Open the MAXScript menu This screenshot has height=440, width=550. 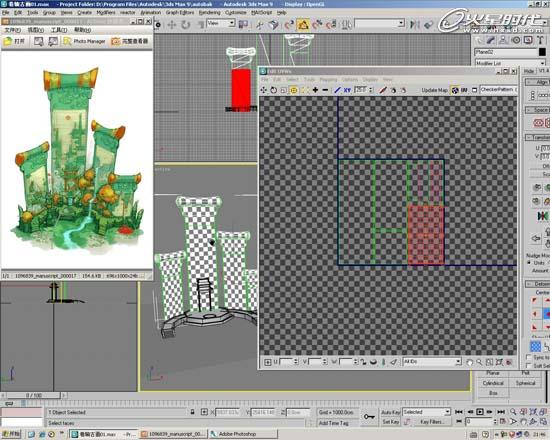pos(261,12)
